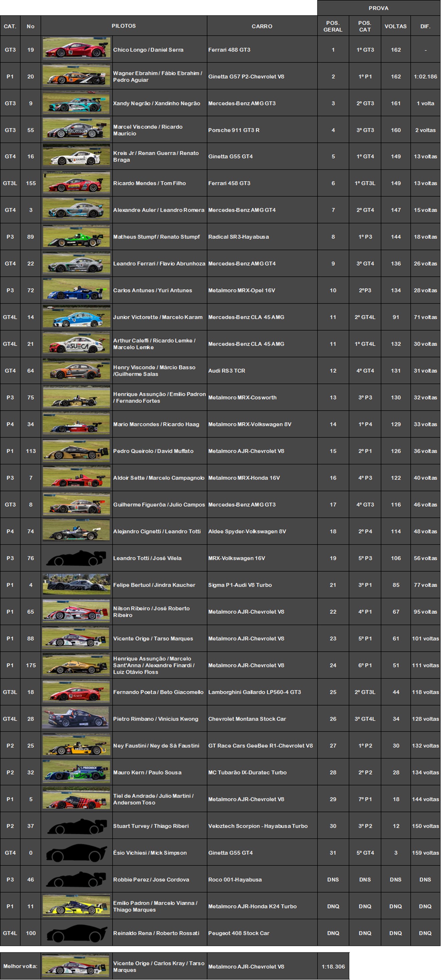The height and width of the screenshot is (980, 441).
Task: Click the 'Ferrari 458 GT3' car cell
Action: (x=262, y=183)
